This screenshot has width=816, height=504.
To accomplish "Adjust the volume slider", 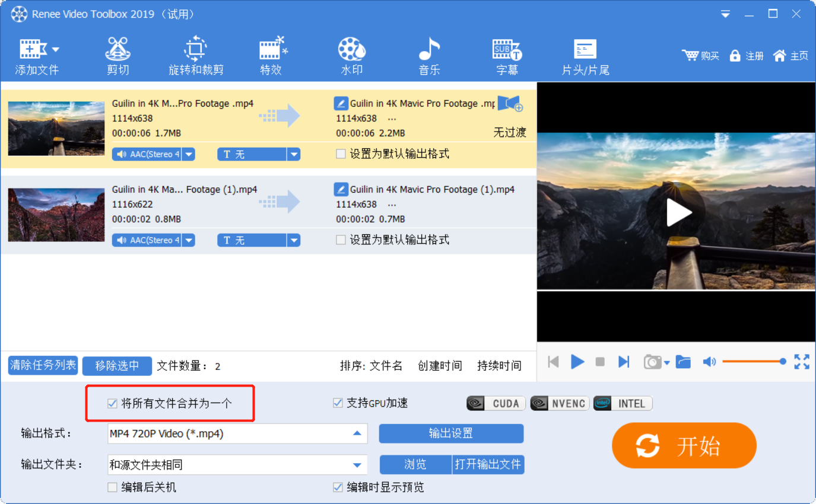I will (x=754, y=361).
